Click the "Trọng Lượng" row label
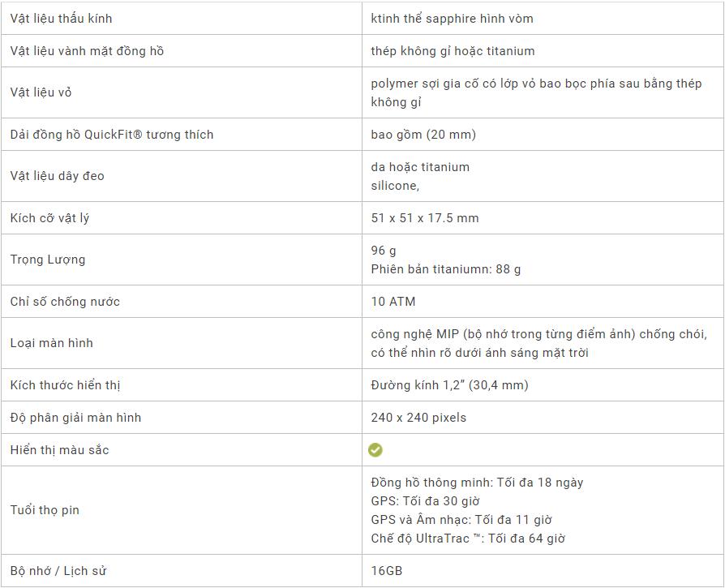 click(x=48, y=260)
